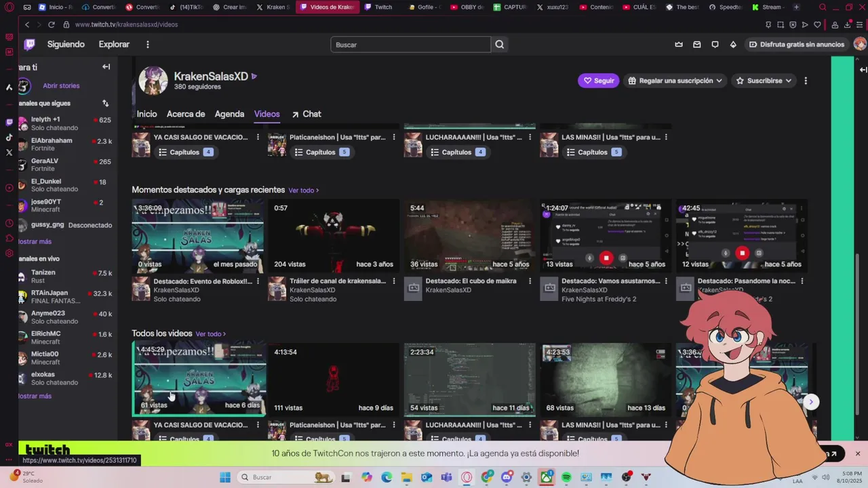Open options for 'Destacado: Vamos asustarnos' video
Viewport: 868px width, 488px height.
point(666,281)
